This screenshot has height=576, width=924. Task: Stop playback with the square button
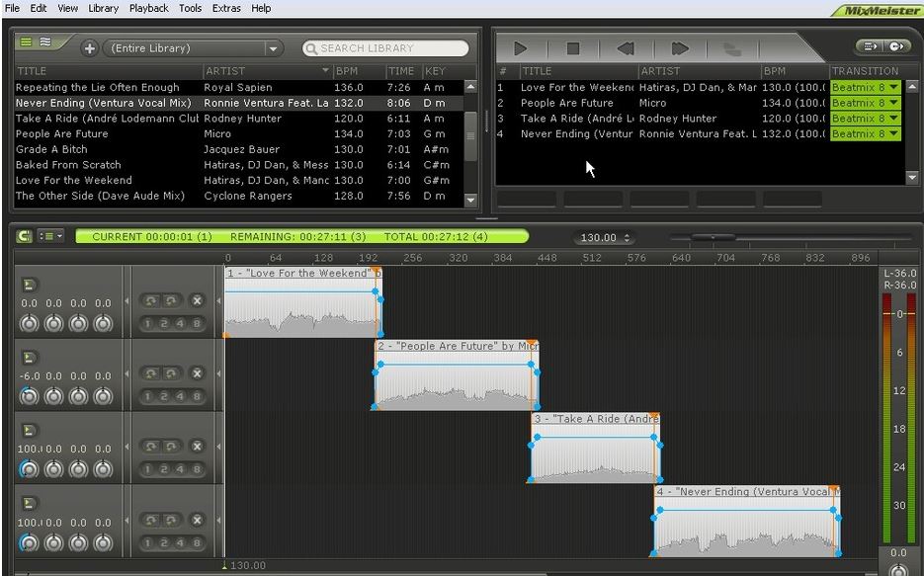573,48
